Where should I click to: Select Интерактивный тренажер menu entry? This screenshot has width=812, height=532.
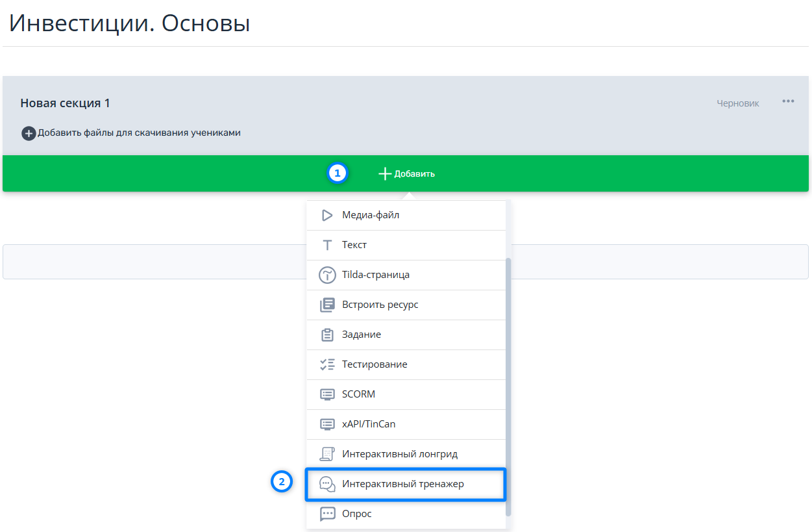(402, 484)
